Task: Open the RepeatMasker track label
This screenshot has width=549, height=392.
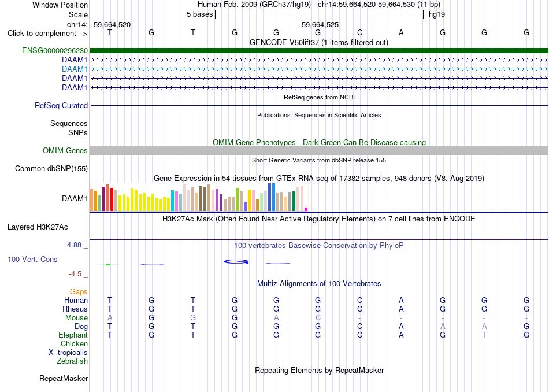Action: point(64,378)
